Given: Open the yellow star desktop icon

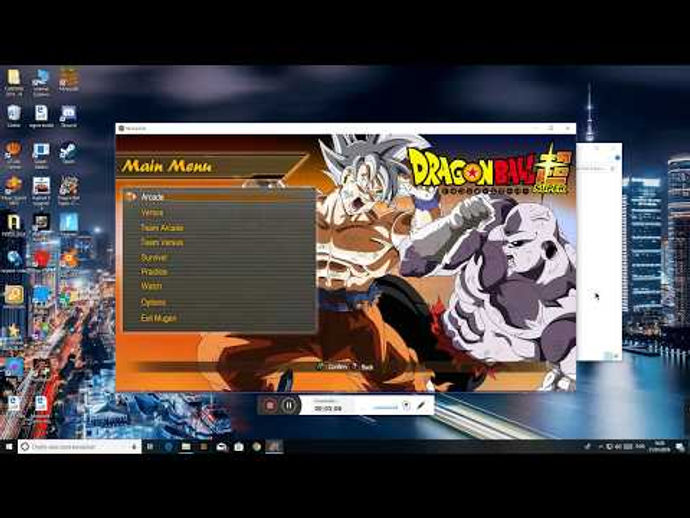Looking at the screenshot, I should point(13,330).
